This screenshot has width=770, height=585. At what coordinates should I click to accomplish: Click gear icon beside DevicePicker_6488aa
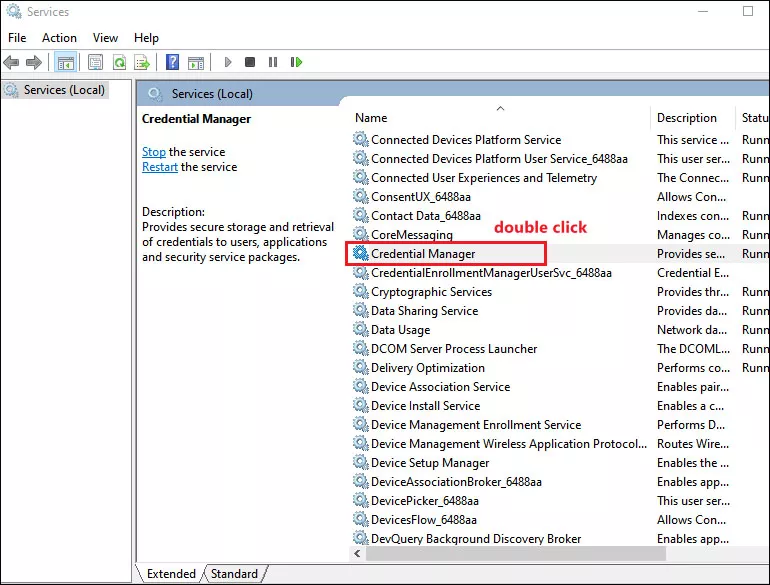point(360,501)
